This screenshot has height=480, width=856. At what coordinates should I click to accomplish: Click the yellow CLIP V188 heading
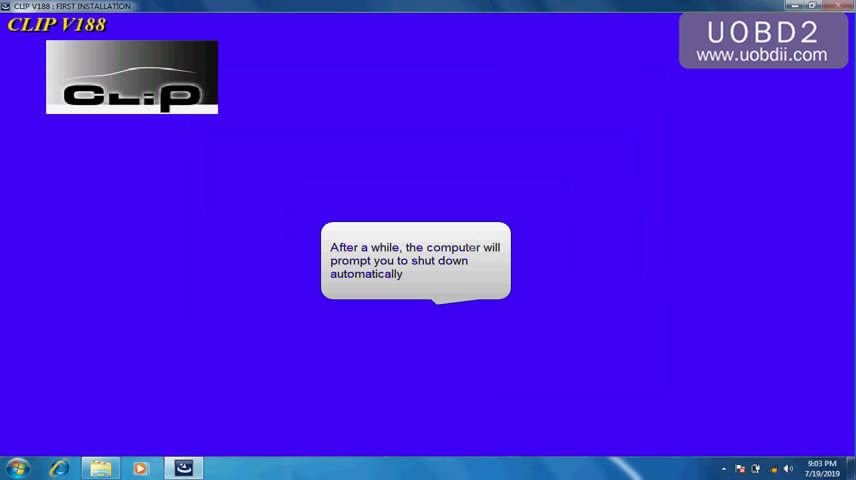point(56,25)
